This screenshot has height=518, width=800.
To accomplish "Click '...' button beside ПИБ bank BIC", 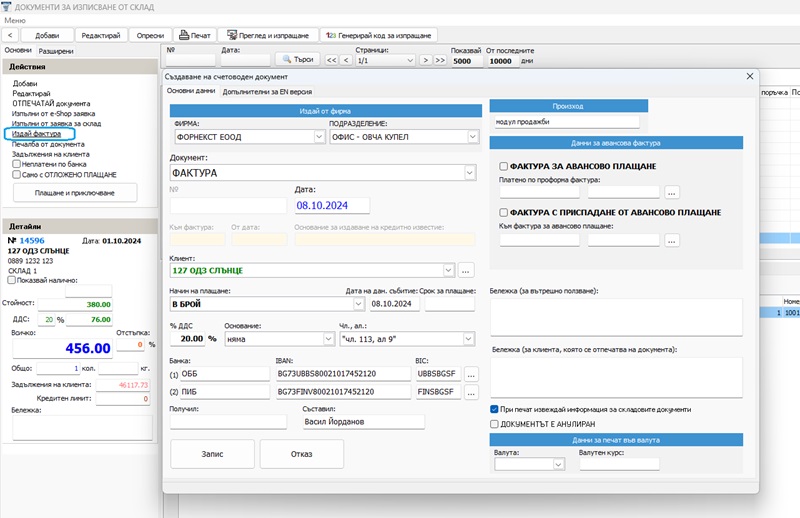I will [471, 392].
